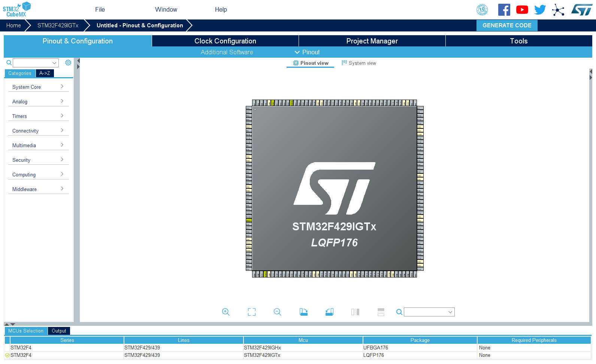Click the STM32F429IGTx chip graphic

point(335,188)
